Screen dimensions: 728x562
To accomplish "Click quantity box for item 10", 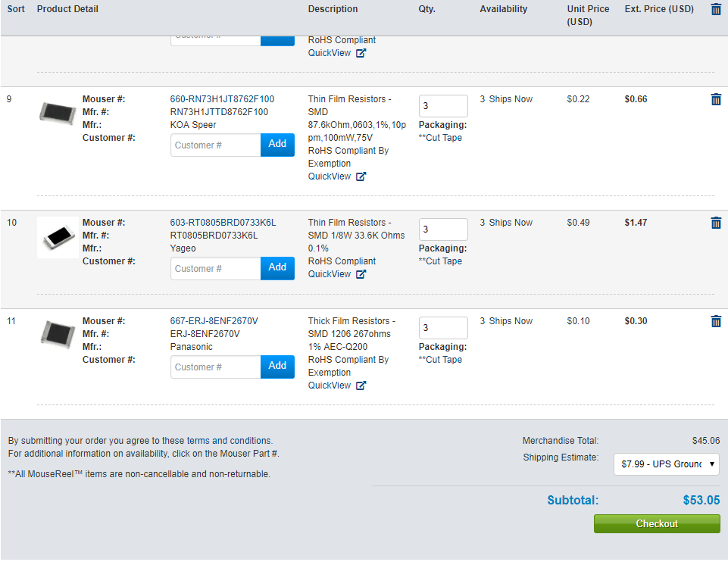I will coord(443,229).
